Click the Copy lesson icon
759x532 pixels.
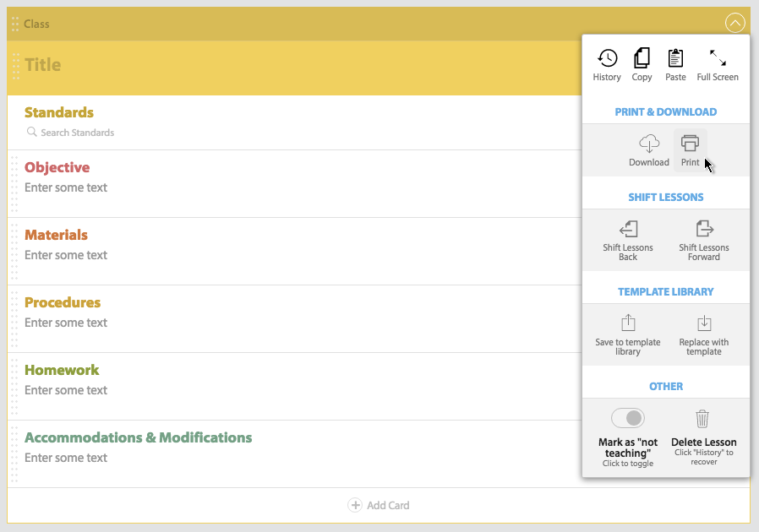642,58
